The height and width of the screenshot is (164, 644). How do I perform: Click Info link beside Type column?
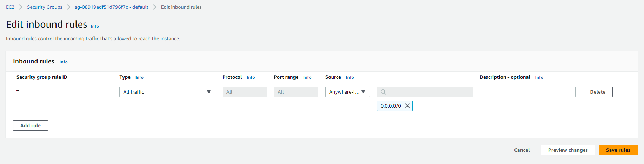pyautogui.click(x=139, y=77)
